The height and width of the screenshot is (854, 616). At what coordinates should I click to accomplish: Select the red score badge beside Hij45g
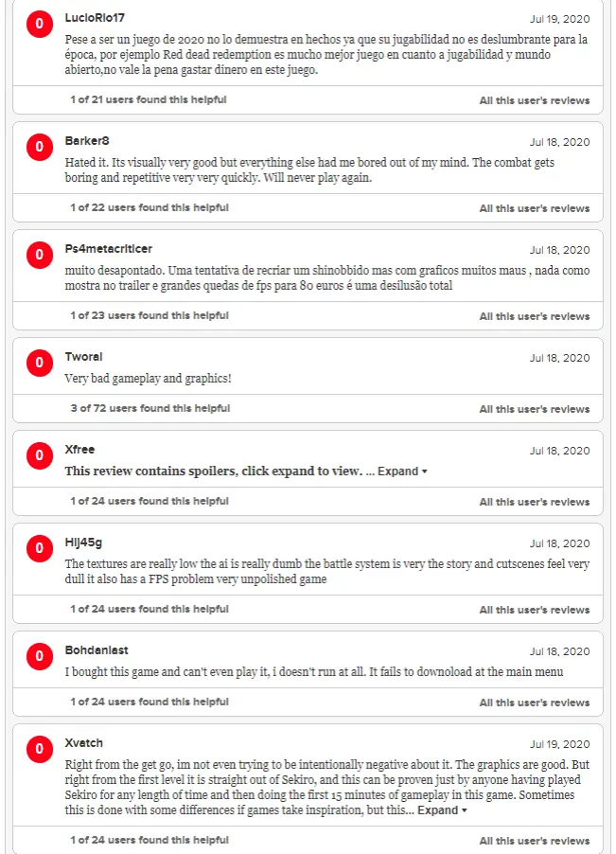(40, 548)
